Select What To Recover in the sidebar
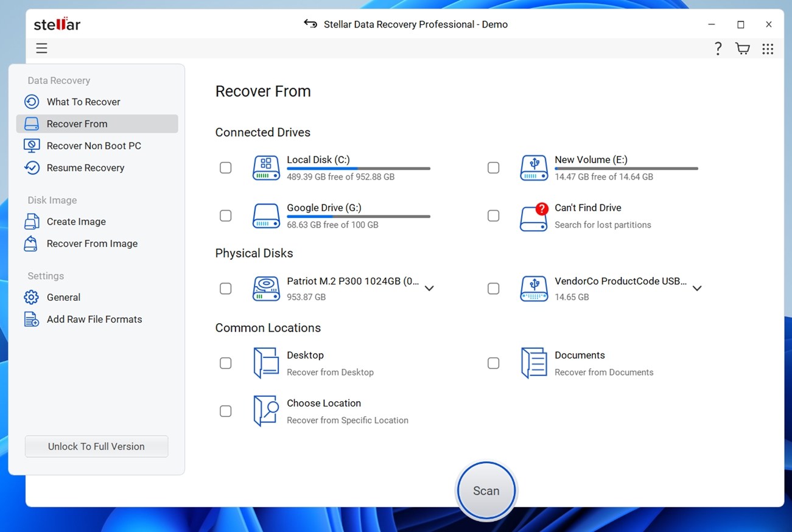The height and width of the screenshot is (532, 792). click(x=83, y=102)
